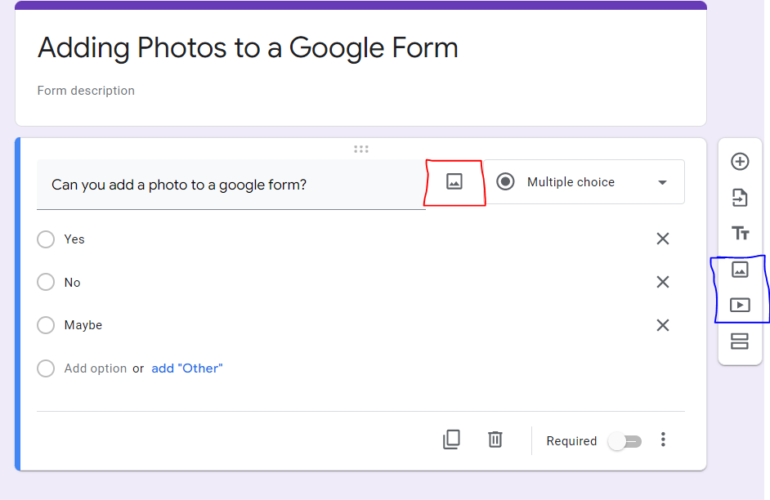Click the add section icon
This screenshot has height=500, width=770.
(740, 341)
